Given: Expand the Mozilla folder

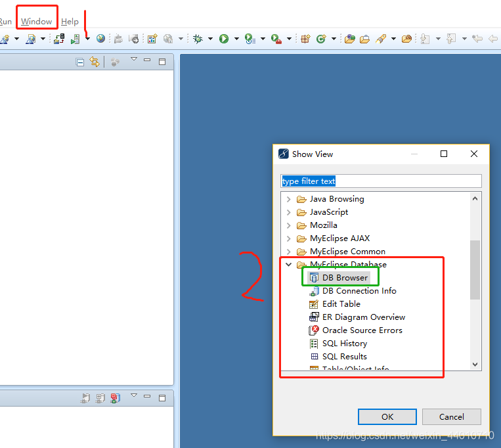Looking at the screenshot, I should pos(288,225).
